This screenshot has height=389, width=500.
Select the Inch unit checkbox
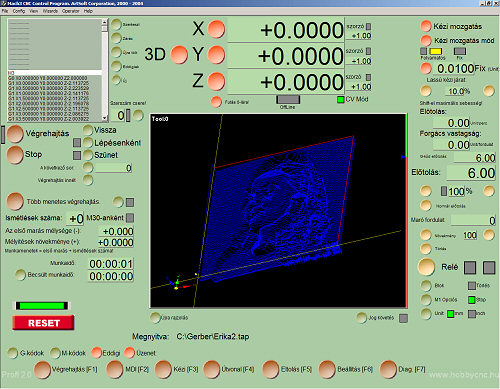(472, 314)
